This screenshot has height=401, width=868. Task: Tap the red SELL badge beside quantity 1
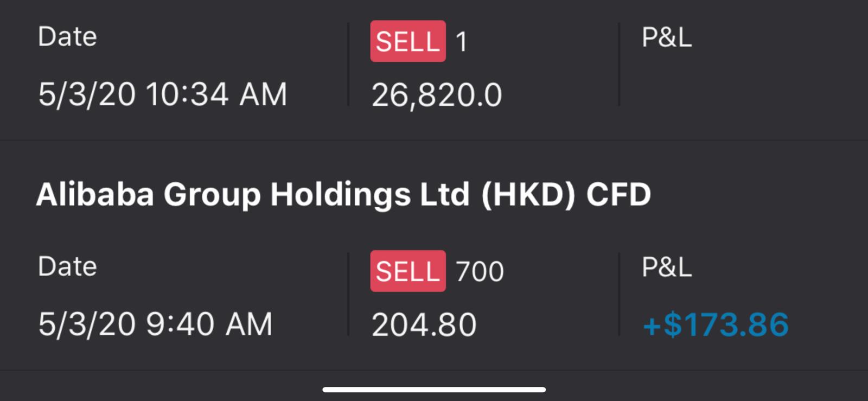(x=407, y=41)
